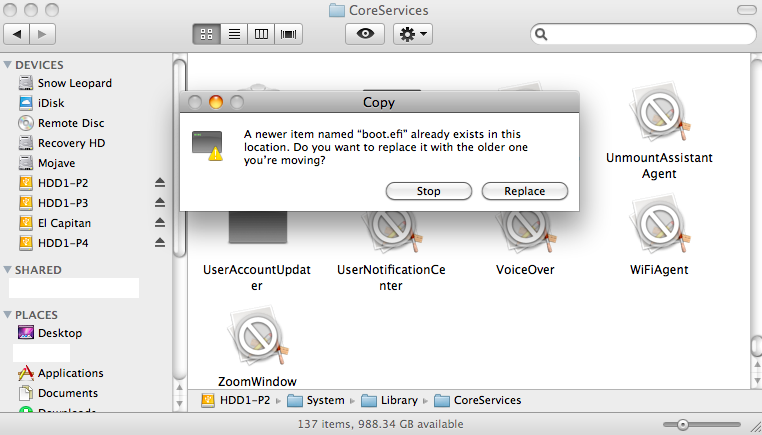Click the toolbar toggle pill button
The image size is (762, 435).
746,10
